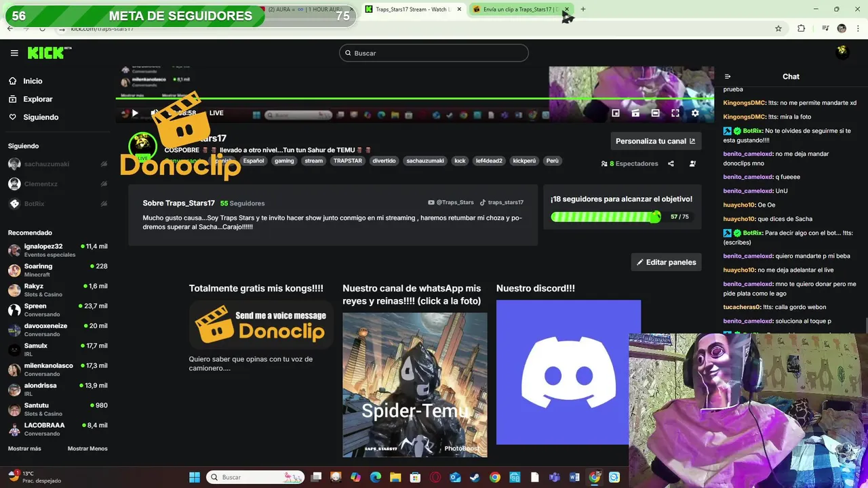Open the Donoclip voice message panel

click(261, 325)
